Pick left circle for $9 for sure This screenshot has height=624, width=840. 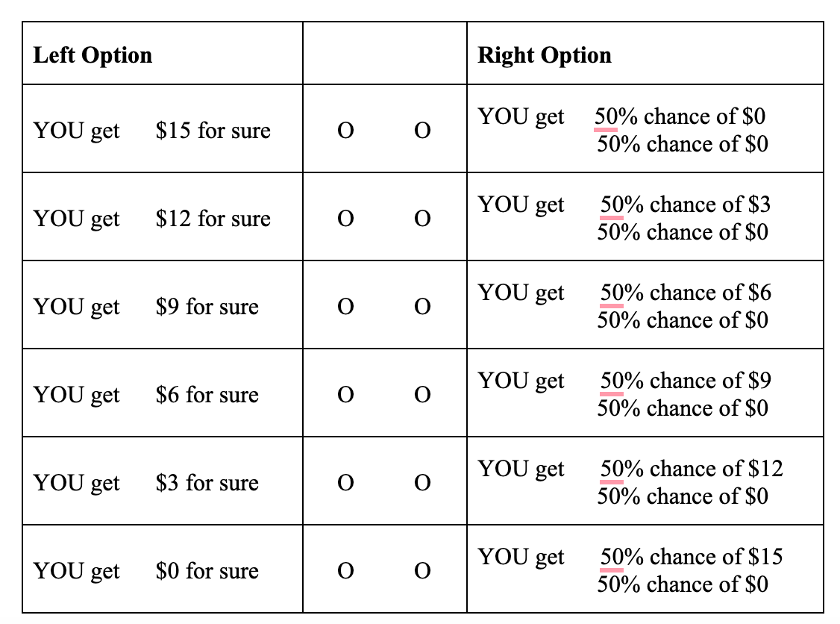click(x=345, y=308)
